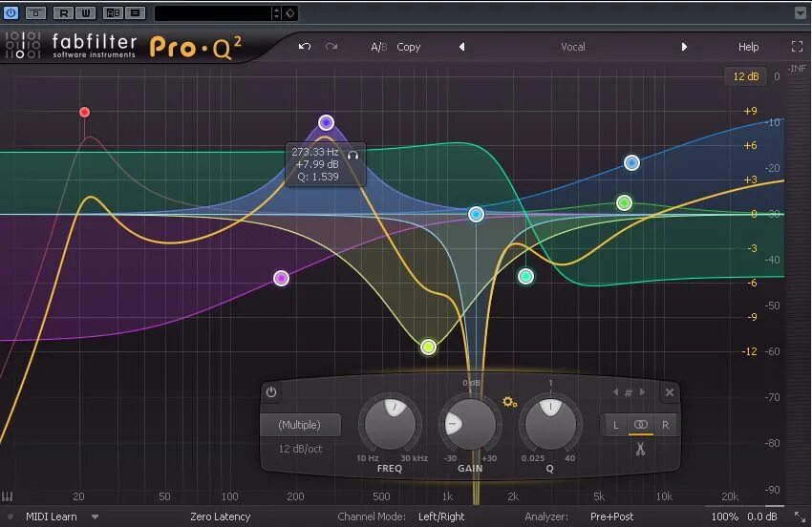
Task: Click the Q knob
Action: coord(550,425)
